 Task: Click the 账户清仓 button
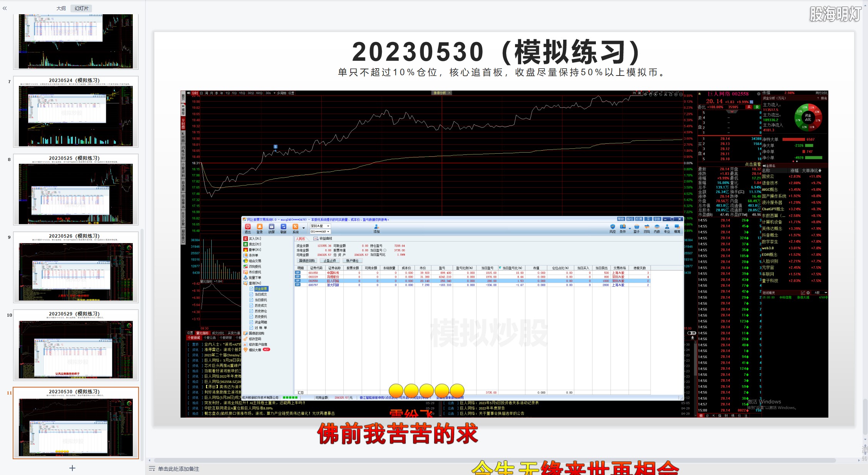(x=352, y=261)
